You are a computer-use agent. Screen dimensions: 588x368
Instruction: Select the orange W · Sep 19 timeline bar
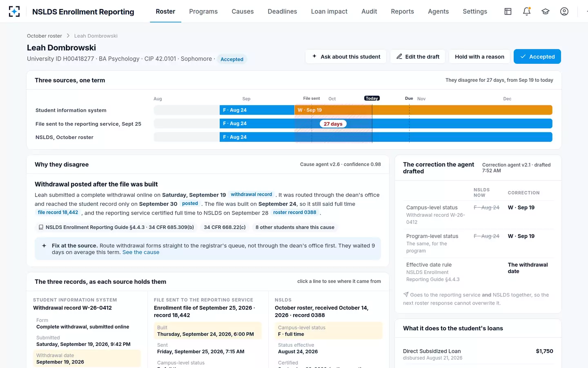tap(423, 110)
